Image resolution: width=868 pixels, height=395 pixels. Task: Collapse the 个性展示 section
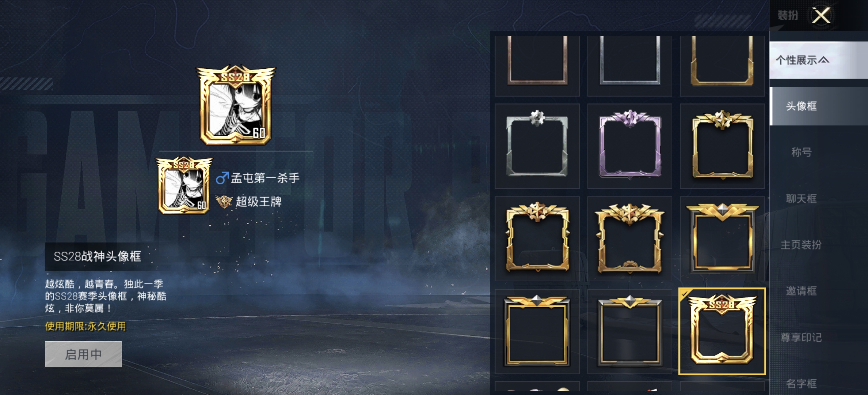pos(818,60)
